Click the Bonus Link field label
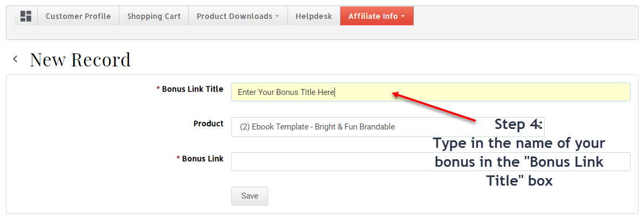644x218 pixels. [203, 159]
